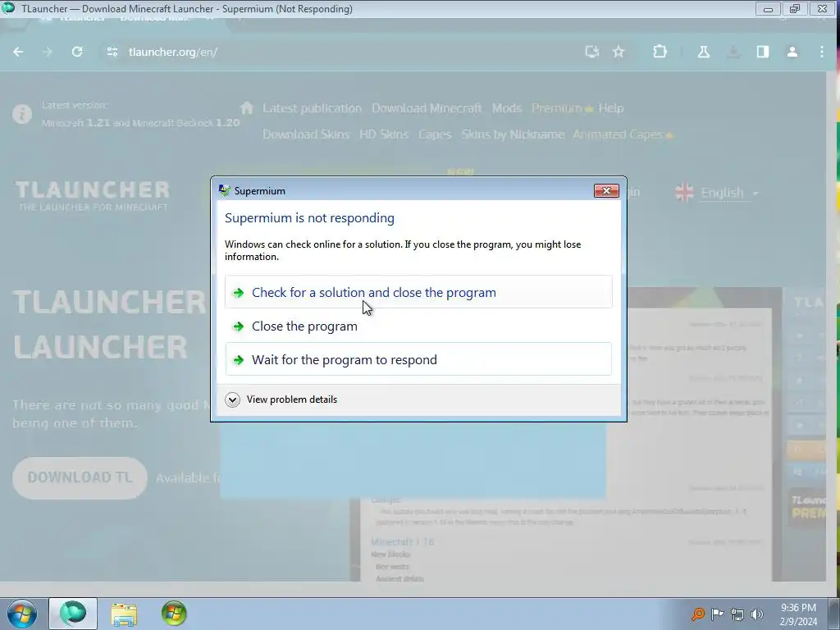Screen dimensions: 840x630
Task: Click the info circle beside Latest version
Action: (22, 114)
